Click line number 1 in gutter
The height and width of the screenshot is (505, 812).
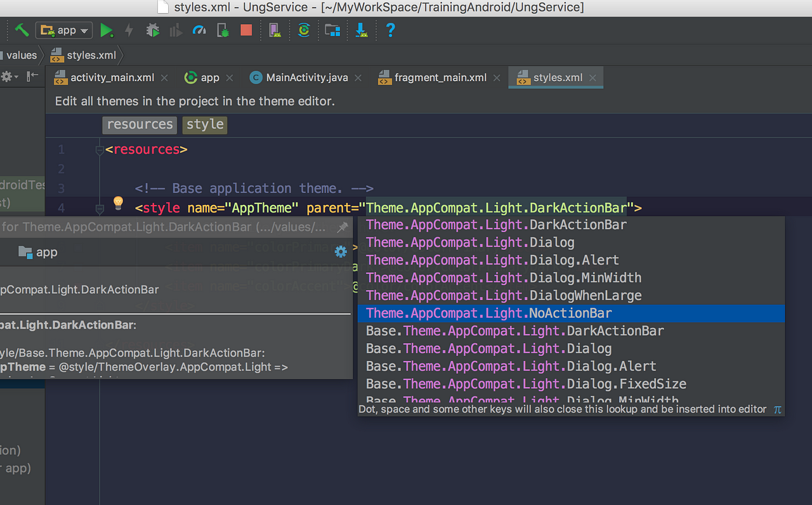61,150
